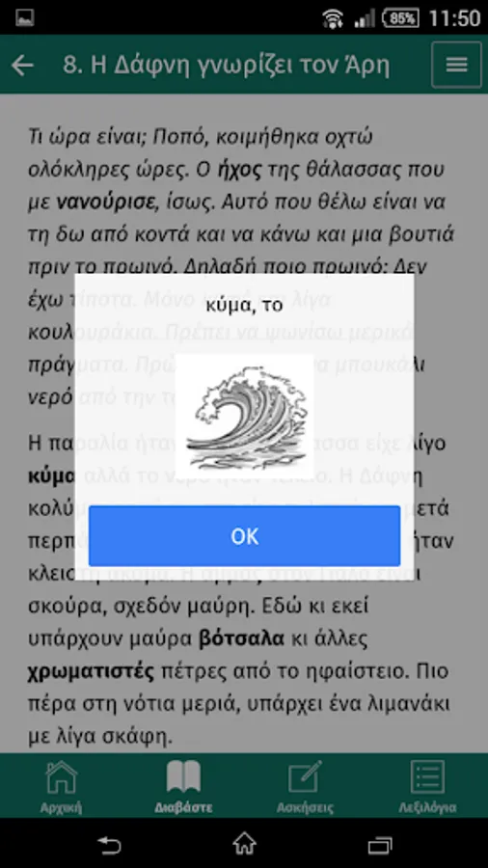Viewport: 488px width, 868px height.
Task: Tap the wave illustration image
Action: click(x=245, y=417)
